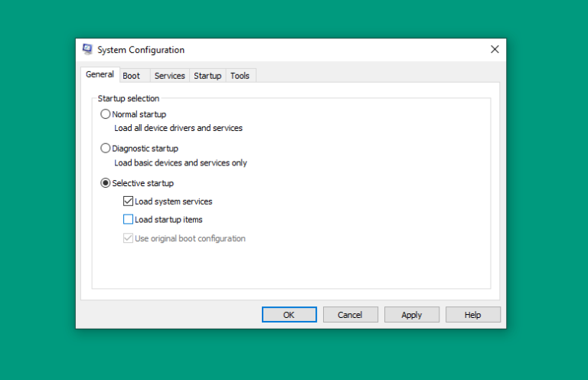
Task: Switch to the General tab
Action: pyautogui.click(x=100, y=74)
